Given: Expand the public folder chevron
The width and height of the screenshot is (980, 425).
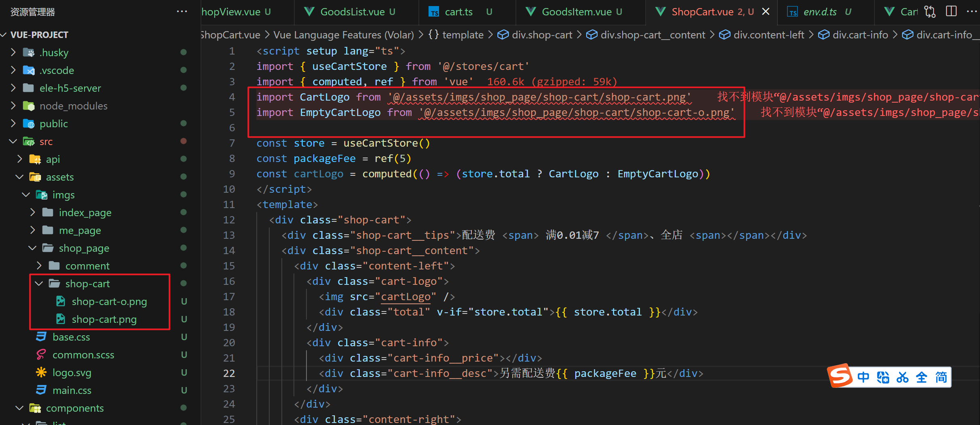Looking at the screenshot, I should [x=13, y=124].
